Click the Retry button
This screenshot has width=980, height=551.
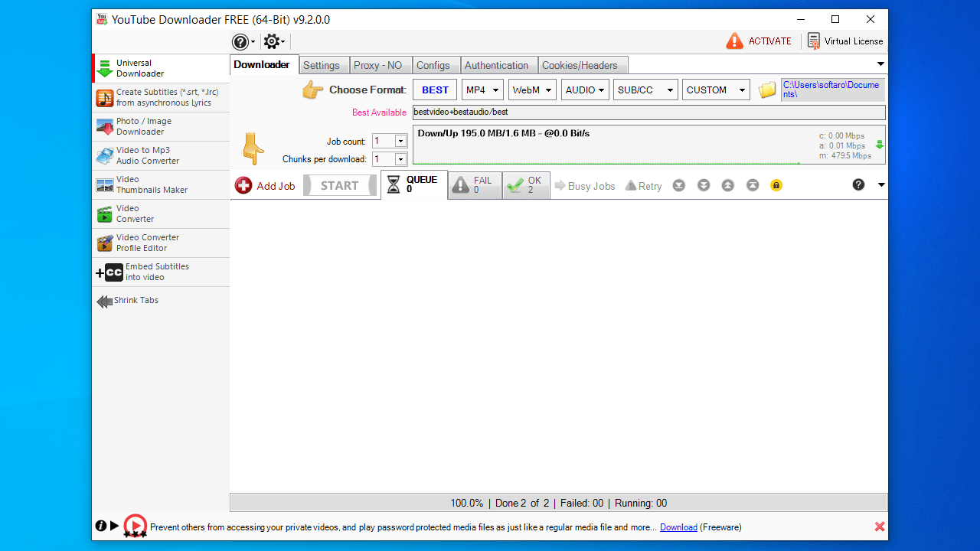coord(644,186)
